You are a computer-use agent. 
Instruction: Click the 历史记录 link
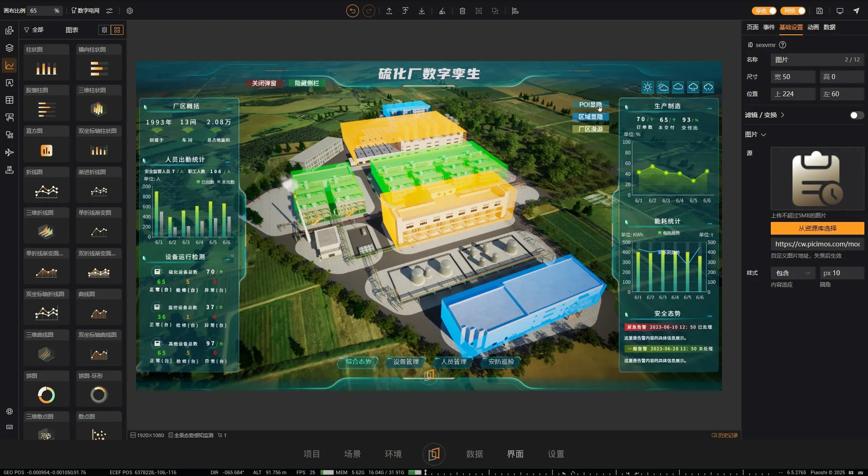pos(725,435)
